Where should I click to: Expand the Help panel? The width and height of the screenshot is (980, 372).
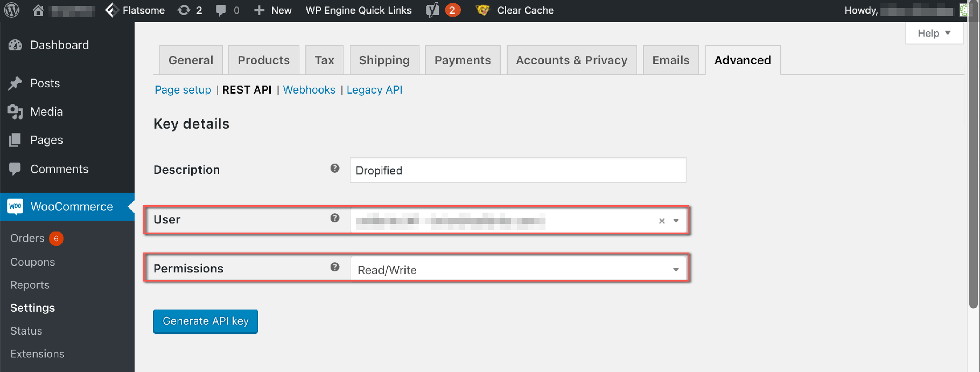click(x=934, y=33)
